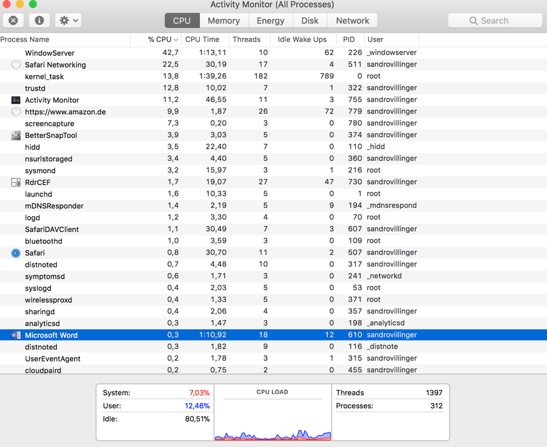Click the RdrCEF app icon

pyautogui.click(x=16, y=182)
